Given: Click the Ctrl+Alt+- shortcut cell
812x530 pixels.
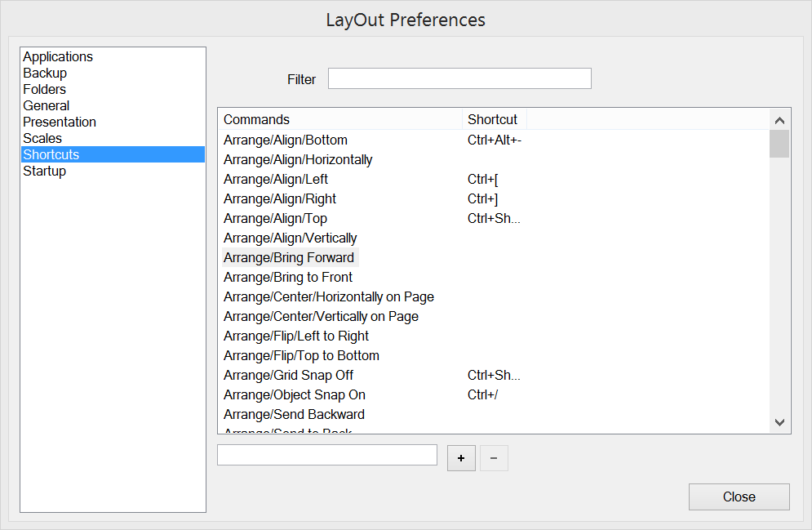Looking at the screenshot, I should click(494, 140).
